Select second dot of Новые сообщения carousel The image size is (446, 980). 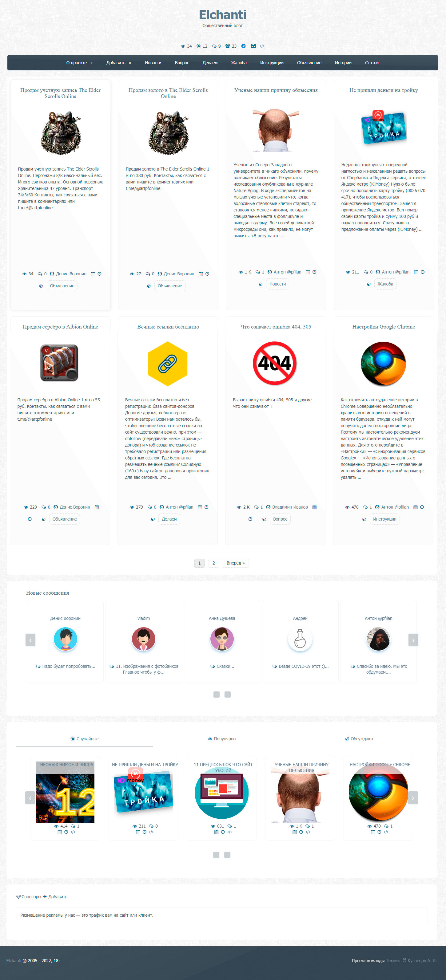[x=227, y=695]
